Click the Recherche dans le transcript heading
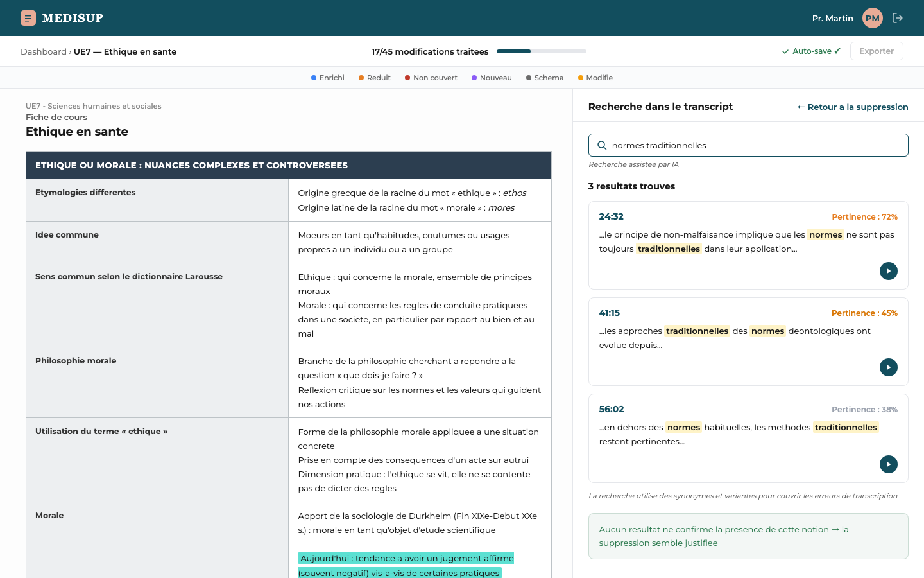Screen dimensions: 924x578 [x=660, y=107]
